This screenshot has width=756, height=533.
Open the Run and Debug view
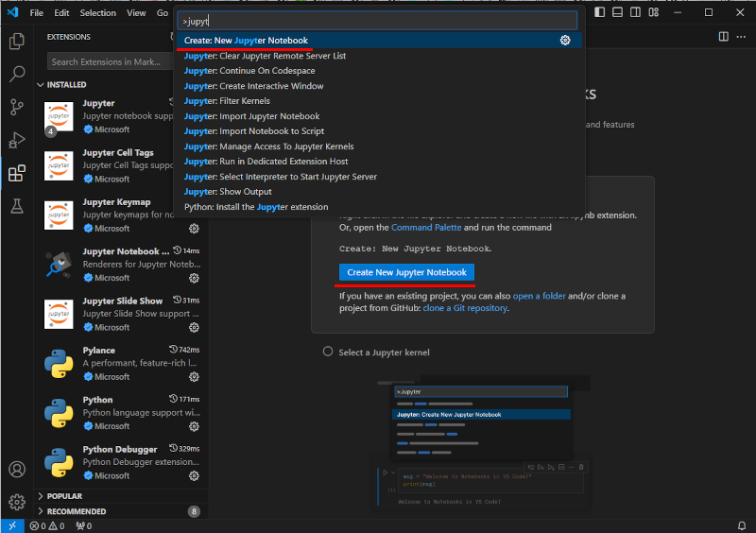point(17,140)
